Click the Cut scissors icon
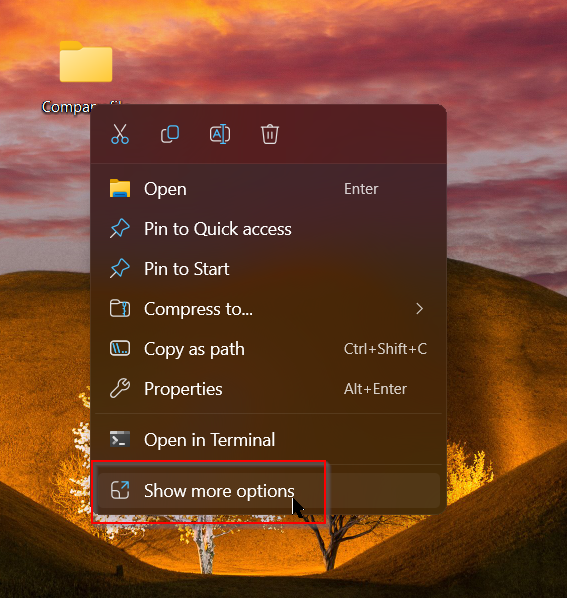This screenshot has width=567, height=598. coord(120,134)
